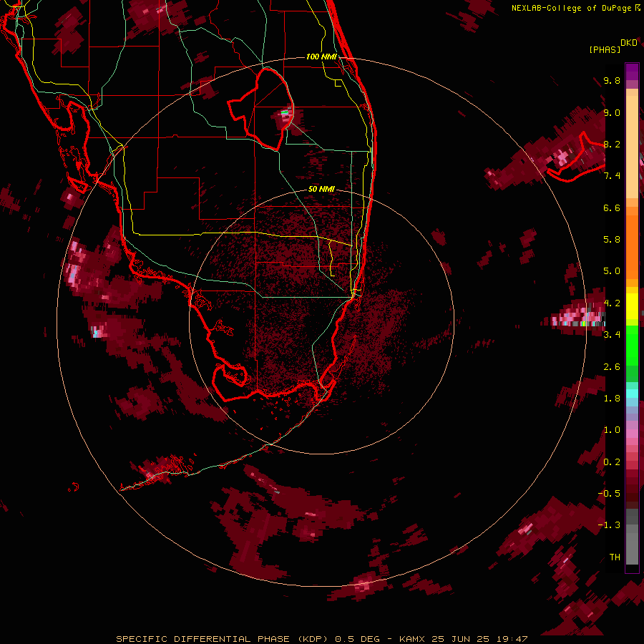Click the Lake Okeechobee outline on the map
This screenshot has height=644, width=644.
[260, 109]
